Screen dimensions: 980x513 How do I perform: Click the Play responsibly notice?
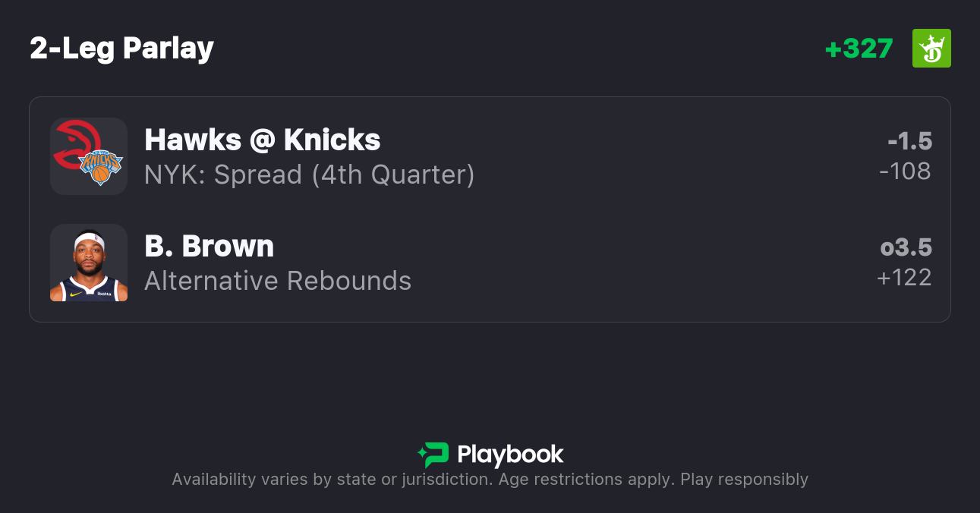[744, 480]
